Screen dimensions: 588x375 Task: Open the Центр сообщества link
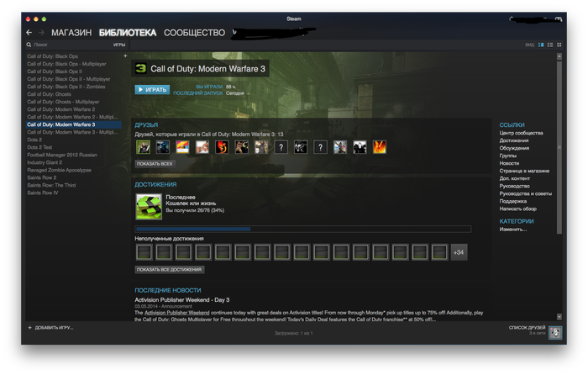click(x=521, y=133)
